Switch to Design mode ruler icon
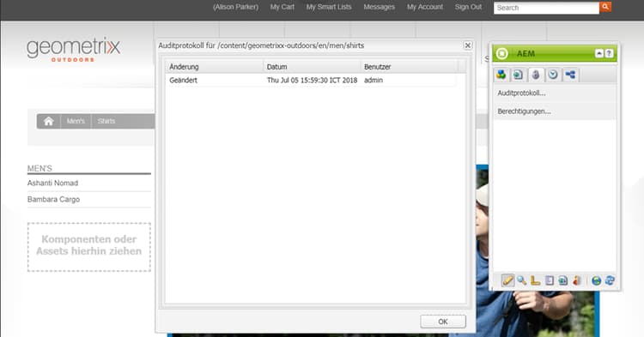644x337 pixels. 535,280
